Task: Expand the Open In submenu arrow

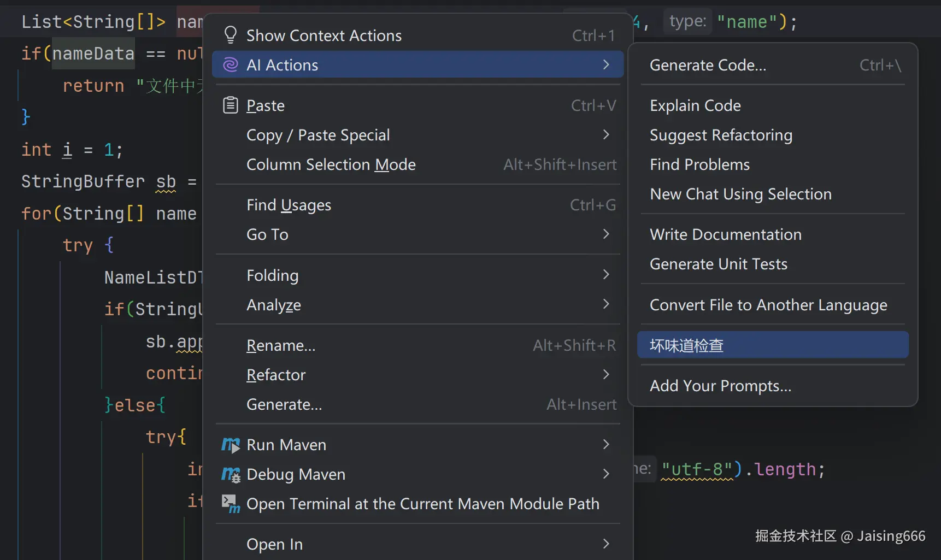Action: click(x=605, y=544)
